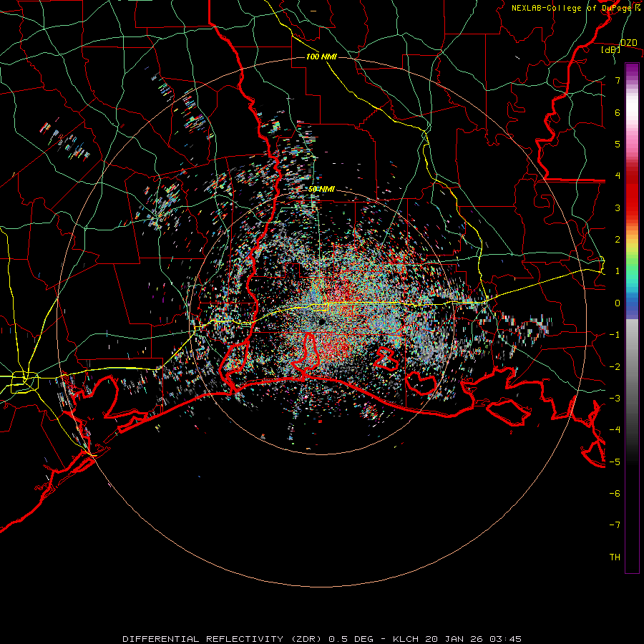Click the -4 label on the color scale
Viewport: 644px width, 644px height.
pos(615,430)
